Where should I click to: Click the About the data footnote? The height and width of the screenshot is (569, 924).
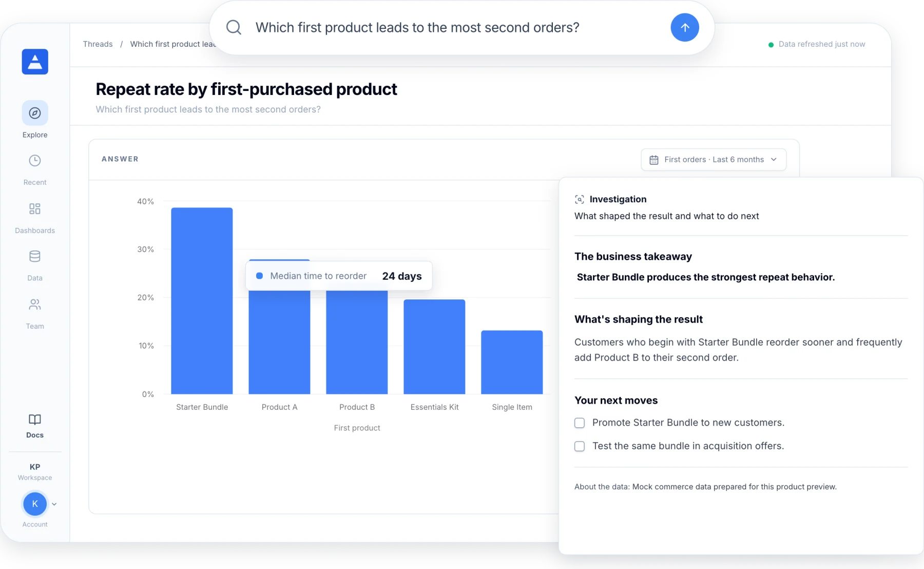[x=705, y=486]
